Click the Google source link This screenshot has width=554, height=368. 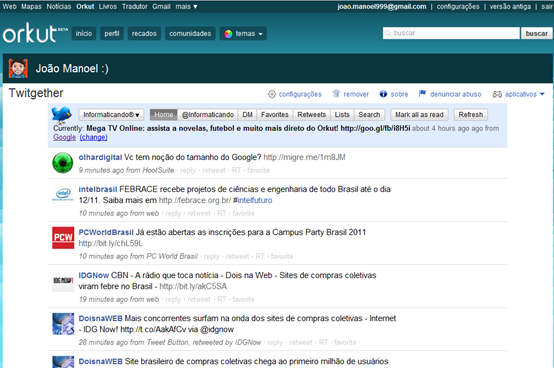point(64,137)
